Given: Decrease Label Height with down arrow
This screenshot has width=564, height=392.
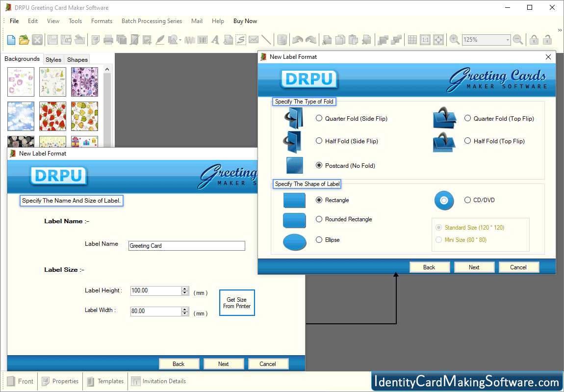Looking at the screenshot, I should [185, 293].
